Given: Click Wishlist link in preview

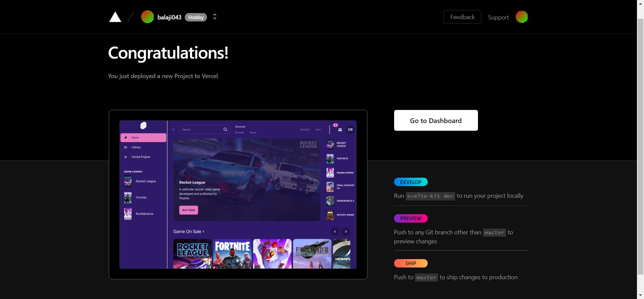Looking at the screenshot, I should click(305, 129).
